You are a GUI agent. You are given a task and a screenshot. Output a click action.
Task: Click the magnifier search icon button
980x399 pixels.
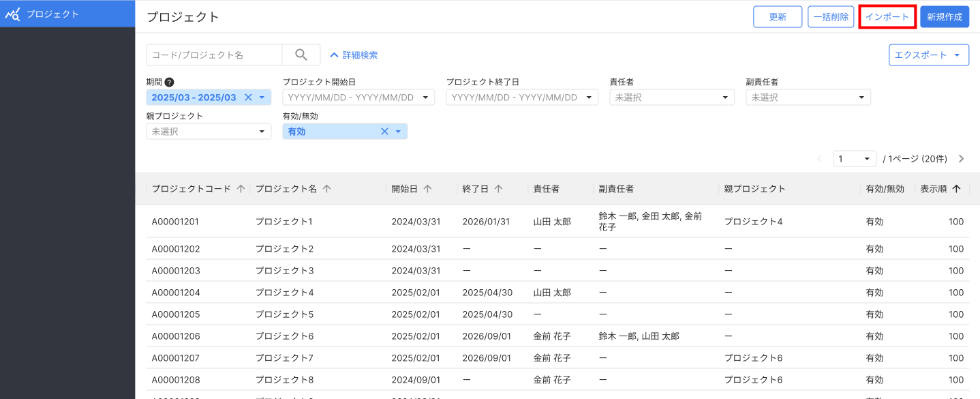[x=301, y=55]
